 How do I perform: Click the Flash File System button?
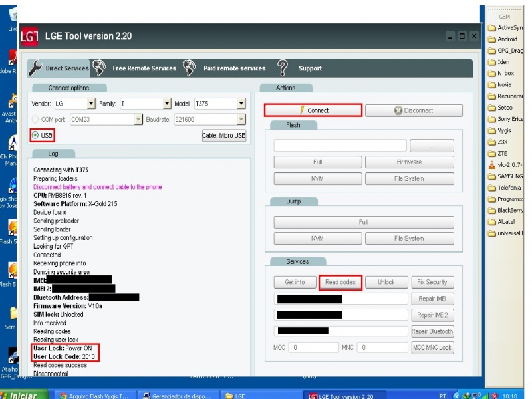[x=409, y=178]
